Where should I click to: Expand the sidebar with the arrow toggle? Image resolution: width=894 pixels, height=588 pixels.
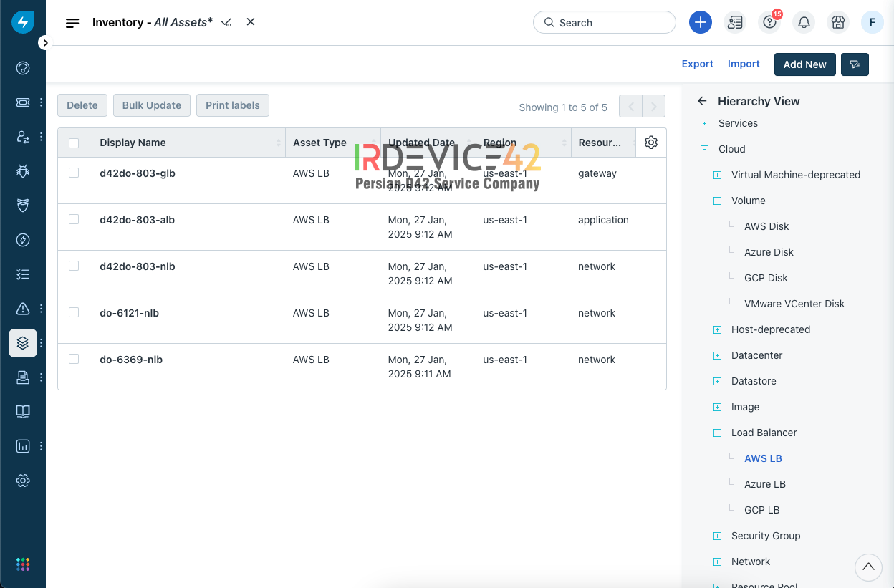pyautogui.click(x=45, y=43)
